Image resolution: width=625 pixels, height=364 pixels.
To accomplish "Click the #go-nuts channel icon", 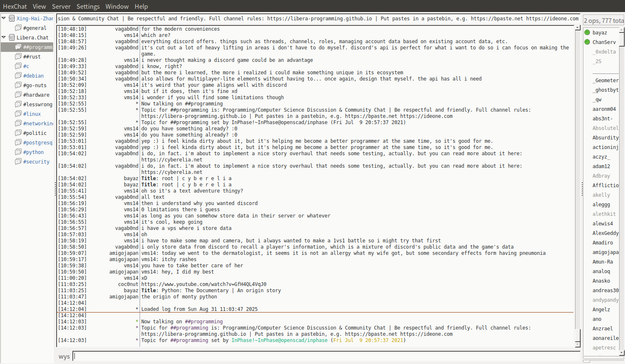I will click(18, 85).
